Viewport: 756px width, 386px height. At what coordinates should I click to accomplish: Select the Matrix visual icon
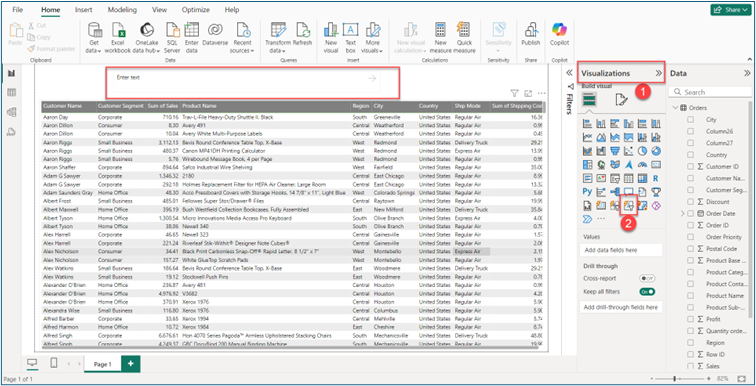(642, 178)
